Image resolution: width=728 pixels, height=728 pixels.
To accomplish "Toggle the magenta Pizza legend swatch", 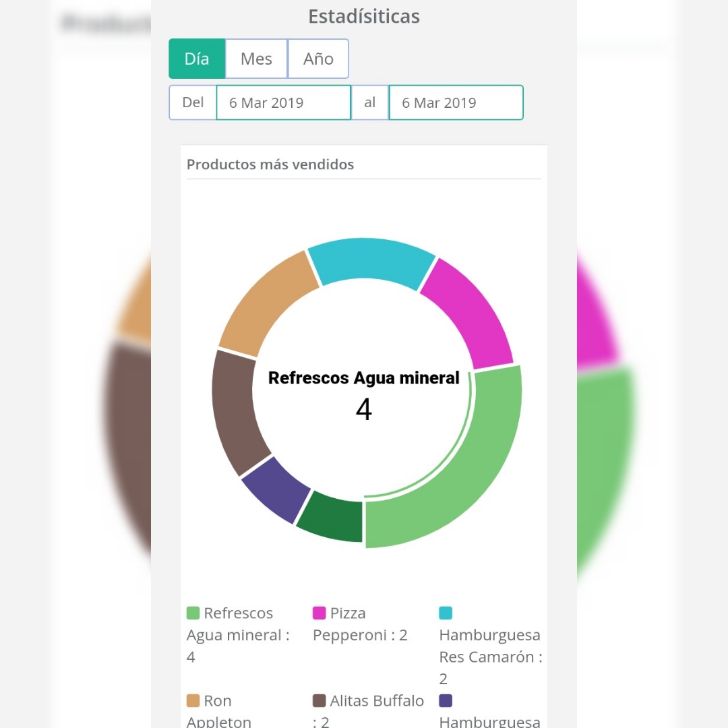I will [x=320, y=613].
